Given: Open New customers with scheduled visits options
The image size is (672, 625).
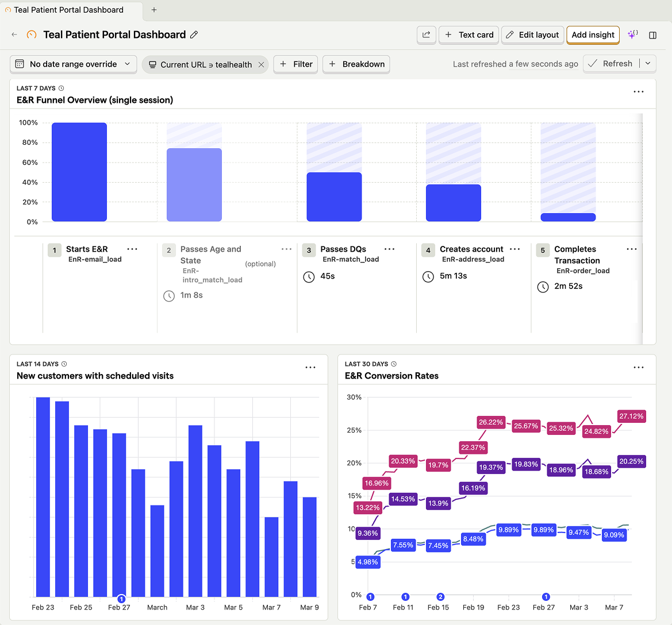Looking at the screenshot, I should click(310, 368).
